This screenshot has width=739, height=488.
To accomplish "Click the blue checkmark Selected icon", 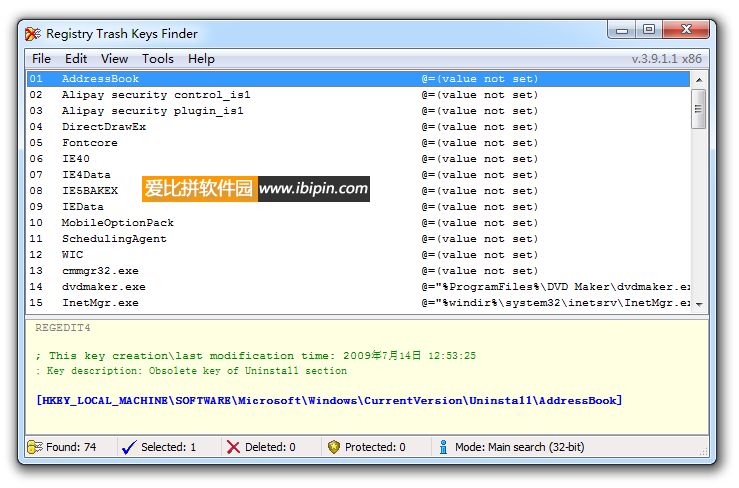I will [129, 447].
